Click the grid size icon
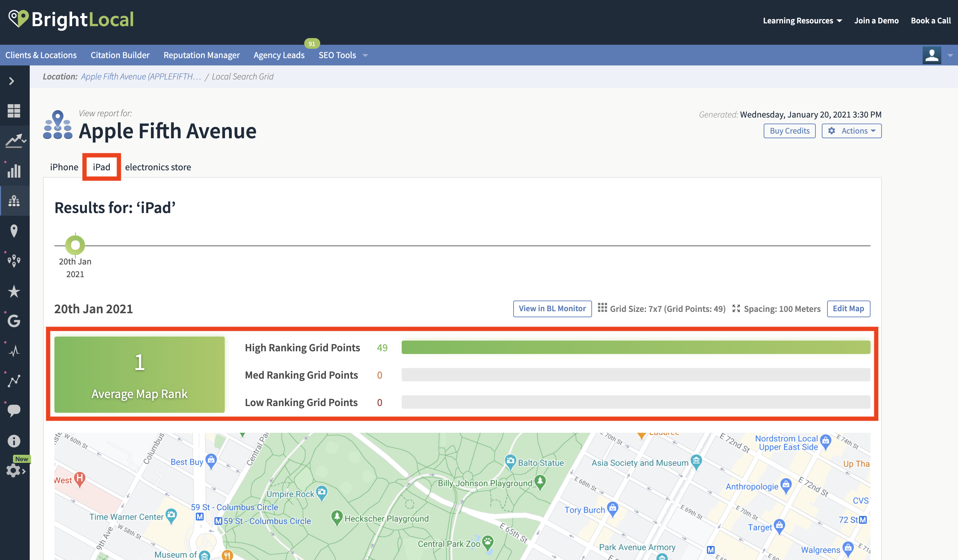The image size is (958, 560). coord(602,308)
